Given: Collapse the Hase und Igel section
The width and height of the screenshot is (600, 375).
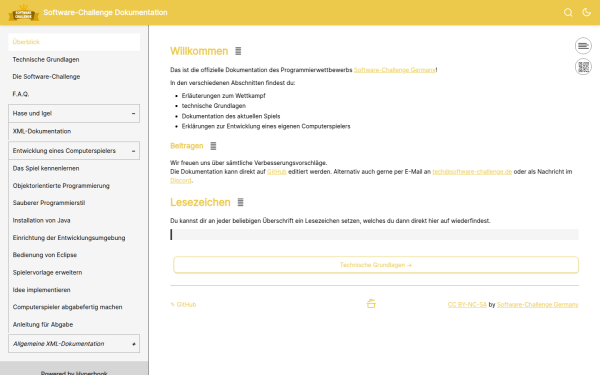Looking at the screenshot, I should (74, 114).
